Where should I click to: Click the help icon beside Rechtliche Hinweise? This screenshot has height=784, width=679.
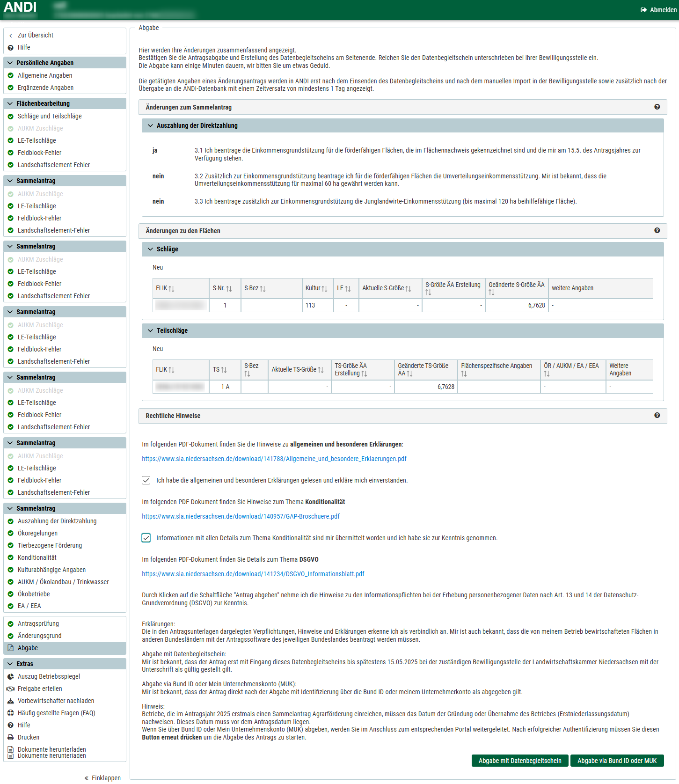[657, 416]
